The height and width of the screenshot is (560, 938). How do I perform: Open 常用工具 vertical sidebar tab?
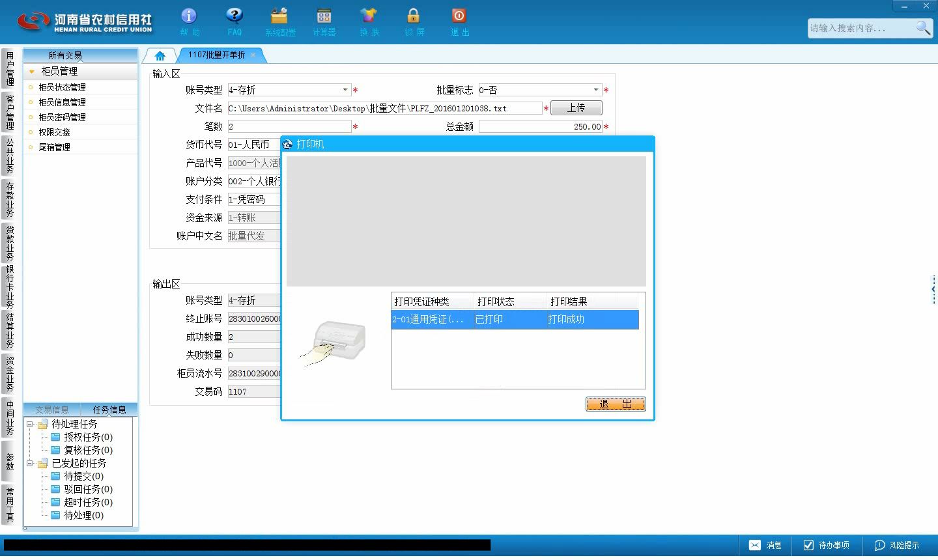pos(9,505)
